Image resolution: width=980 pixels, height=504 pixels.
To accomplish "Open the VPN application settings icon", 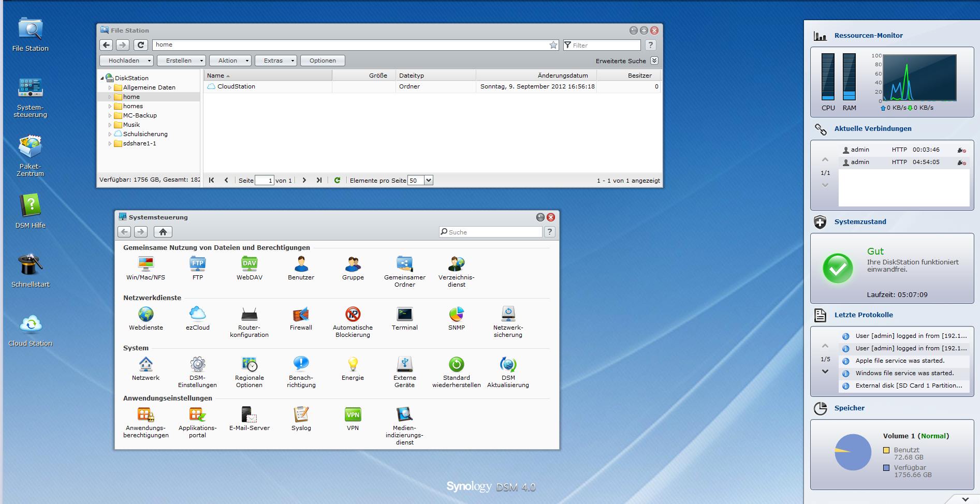I will (x=353, y=415).
